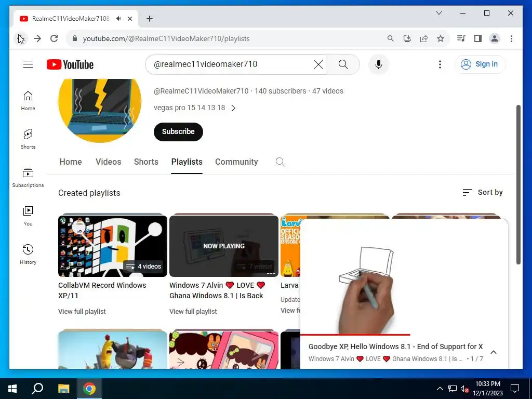
Task: Show hidden system tray icons
Action: 440,389
